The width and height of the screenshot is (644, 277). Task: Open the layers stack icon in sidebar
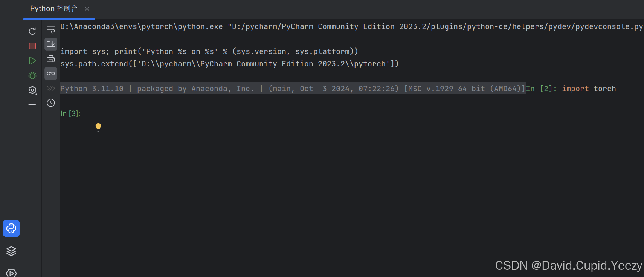11,251
